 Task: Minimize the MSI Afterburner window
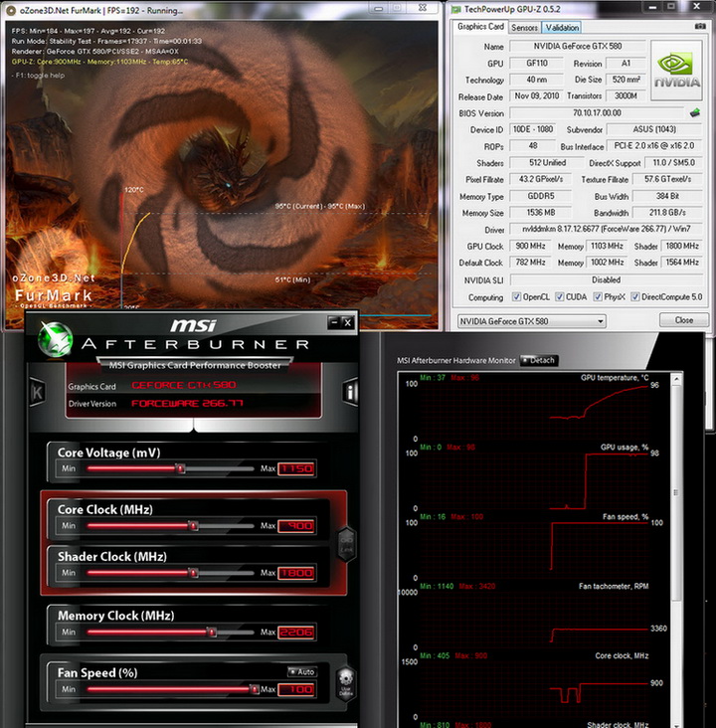pyautogui.click(x=333, y=322)
